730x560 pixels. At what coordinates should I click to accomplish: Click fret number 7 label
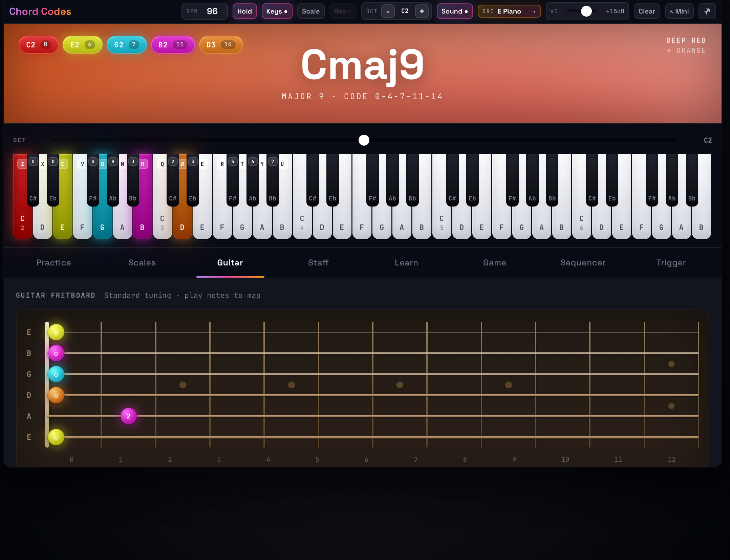point(415,459)
